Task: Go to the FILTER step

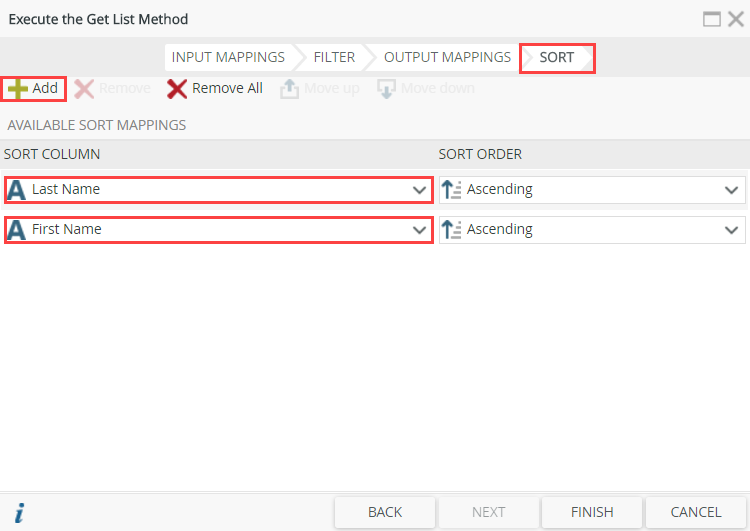Action: point(334,57)
